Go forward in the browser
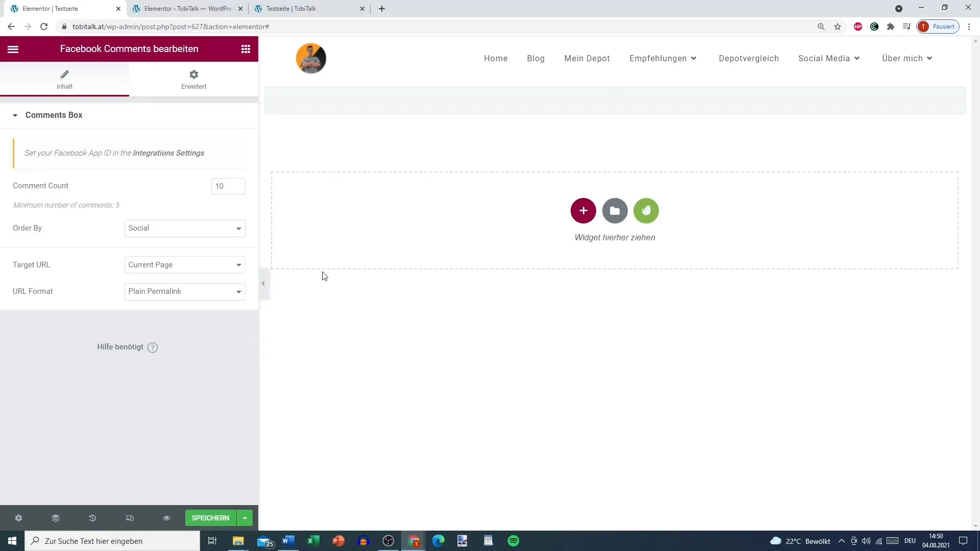This screenshot has width=980, height=551. tap(28, 27)
